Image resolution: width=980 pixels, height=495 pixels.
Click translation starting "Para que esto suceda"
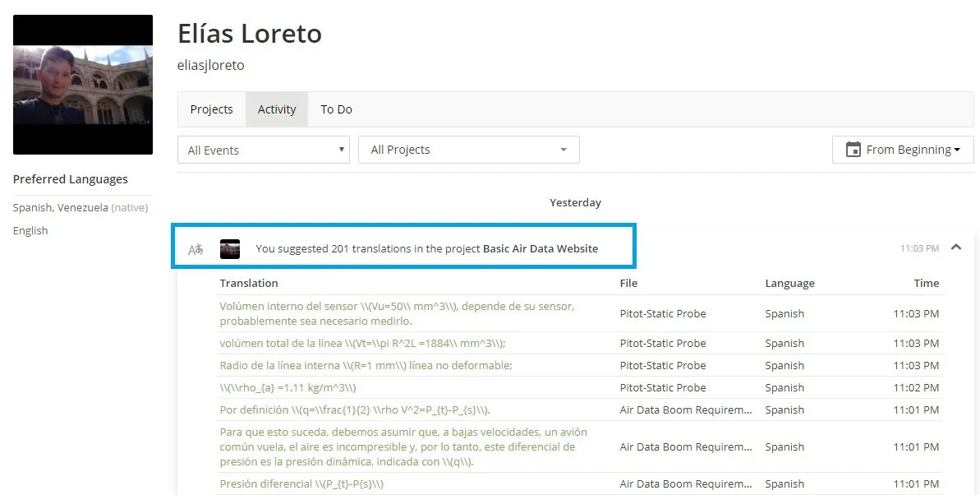click(x=403, y=446)
